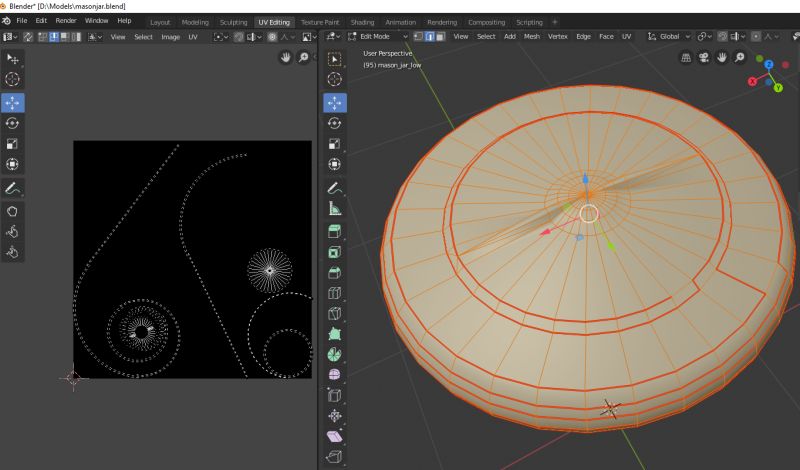
Task: Open the Mesh menu in 3D viewport
Action: [x=532, y=36]
